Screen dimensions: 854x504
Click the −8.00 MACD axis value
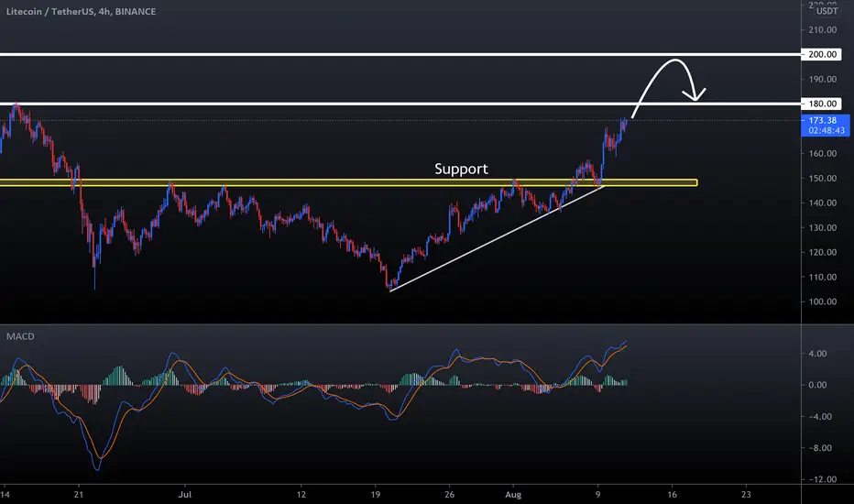[820, 448]
